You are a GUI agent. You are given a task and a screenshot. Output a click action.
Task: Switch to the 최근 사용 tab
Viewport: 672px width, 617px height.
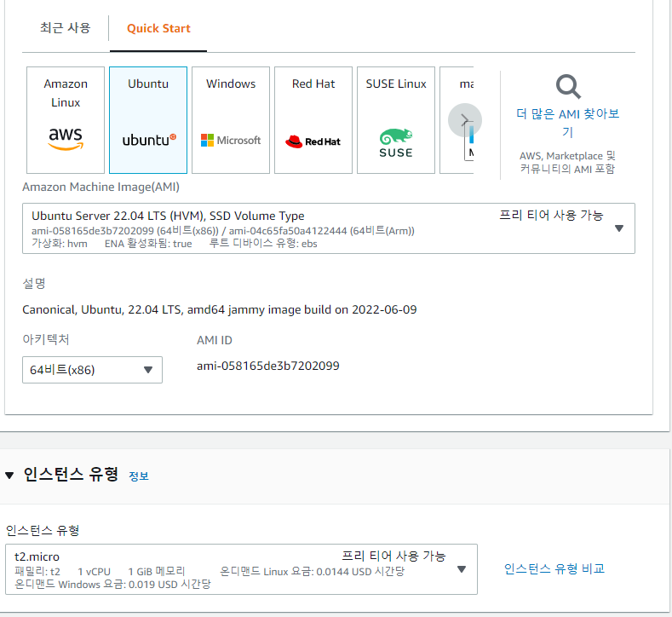click(x=65, y=28)
